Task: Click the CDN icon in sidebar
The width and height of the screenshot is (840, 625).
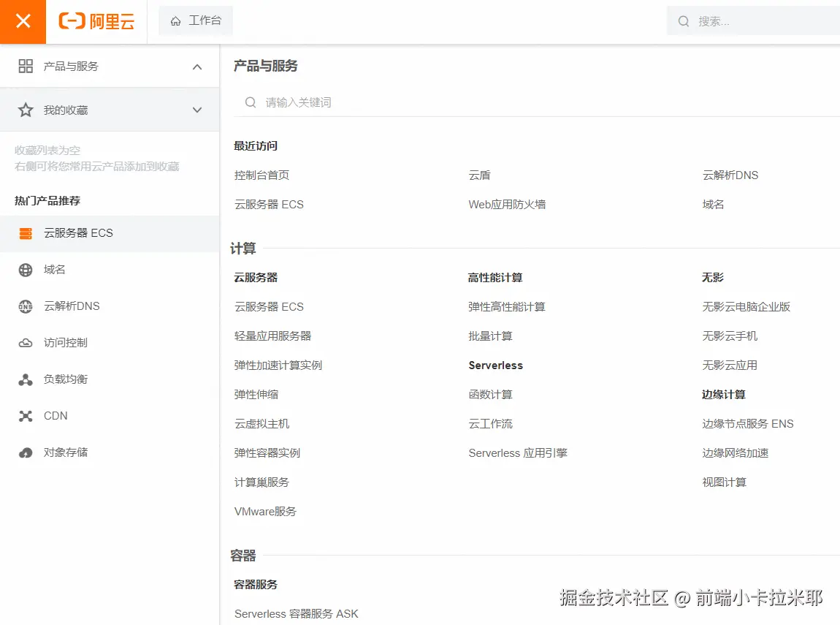Action: (26, 416)
